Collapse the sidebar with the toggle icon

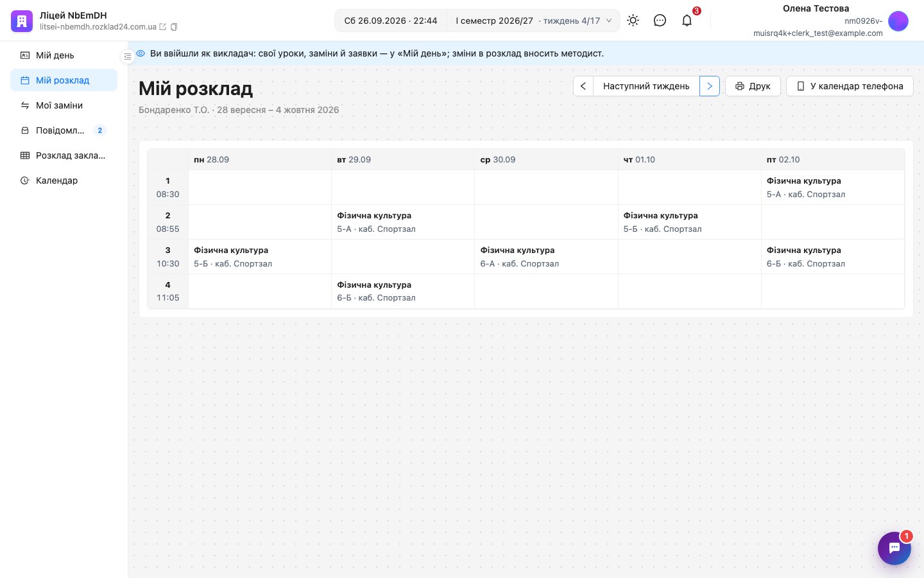(128, 57)
